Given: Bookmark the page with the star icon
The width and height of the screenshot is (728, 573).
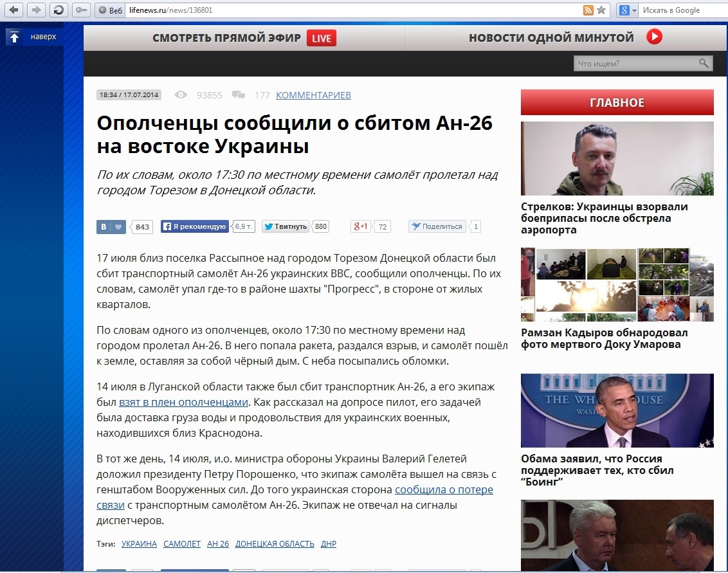Looking at the screenshot, I should (x=601, y=10).
